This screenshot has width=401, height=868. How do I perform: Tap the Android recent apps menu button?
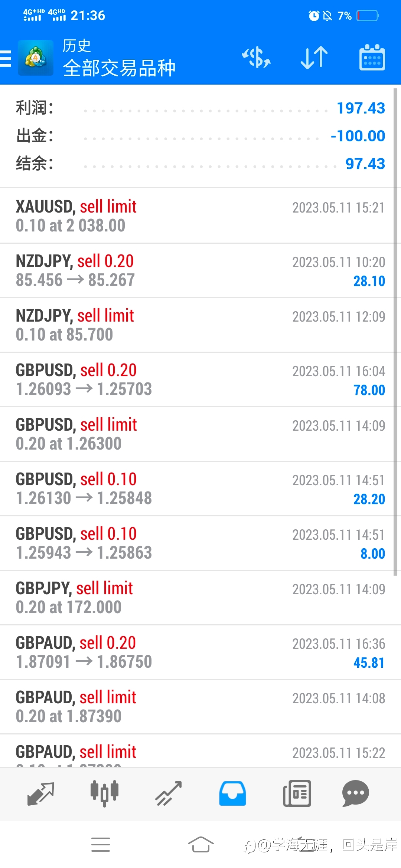click(x=101, y=845)
